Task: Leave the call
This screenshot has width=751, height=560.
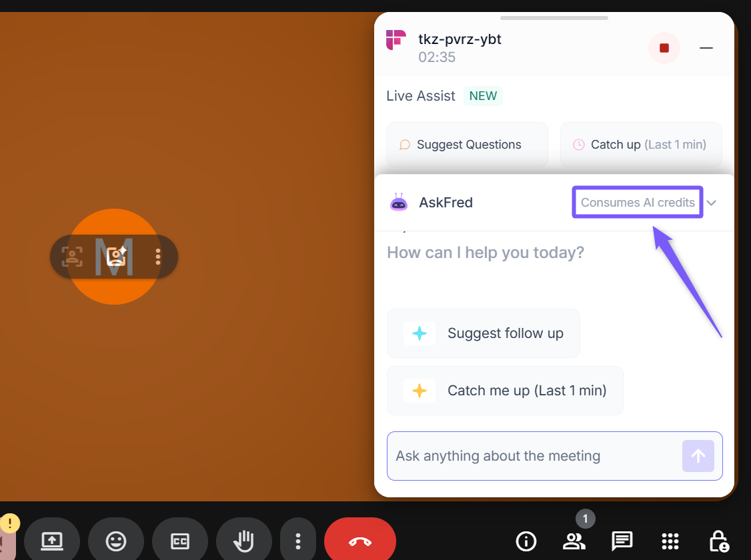Action: [x=360, y=541]
